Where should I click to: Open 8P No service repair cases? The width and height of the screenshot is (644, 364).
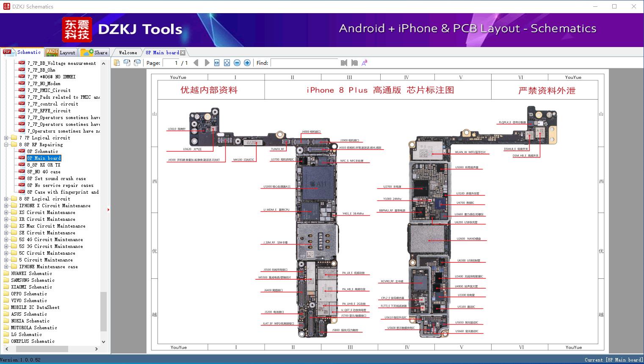60,185
